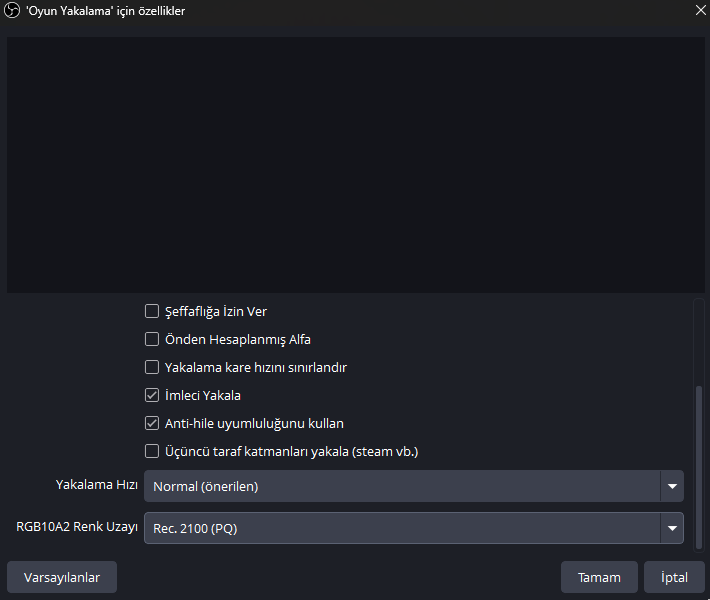Image resolution: width=710 pixels, height=600 pixels.
Task: Check Üçüncü taraf katmanları yakala
Action: [x=152, y=451]
